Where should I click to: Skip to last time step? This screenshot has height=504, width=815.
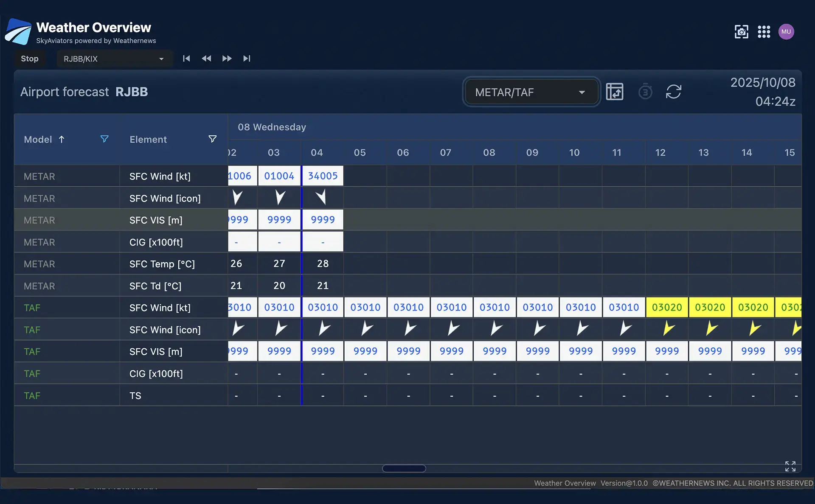[247, 59]
